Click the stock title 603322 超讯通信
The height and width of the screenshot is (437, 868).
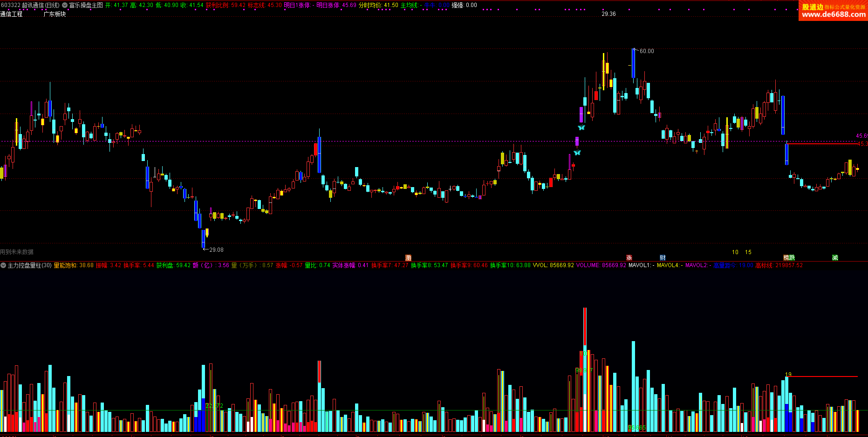[30, 5]
